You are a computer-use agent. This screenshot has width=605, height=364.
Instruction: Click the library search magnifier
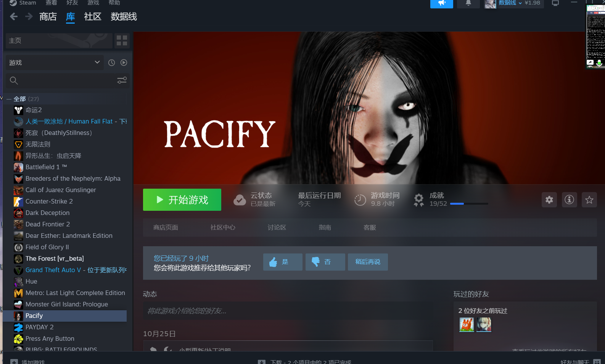pos(14,80)
